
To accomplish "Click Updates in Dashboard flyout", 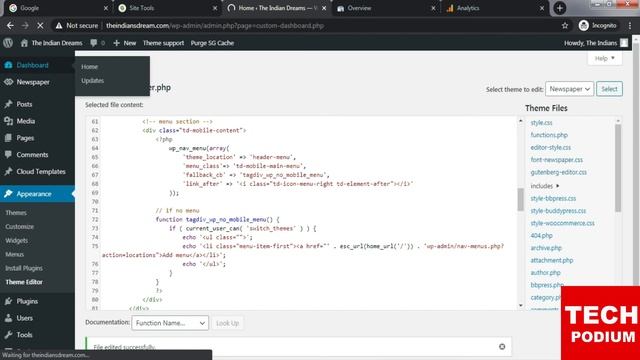I will [93, 80].
